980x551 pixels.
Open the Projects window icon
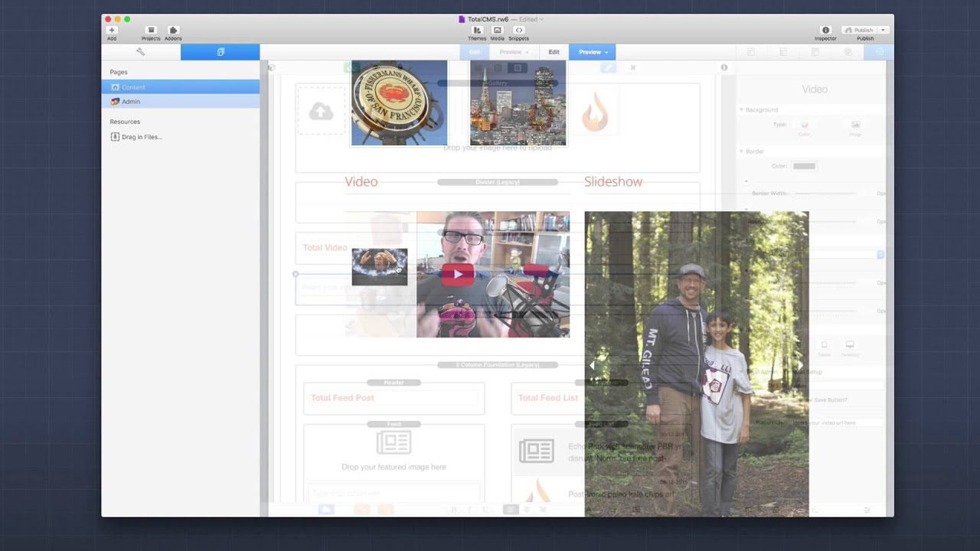point(151,30)
